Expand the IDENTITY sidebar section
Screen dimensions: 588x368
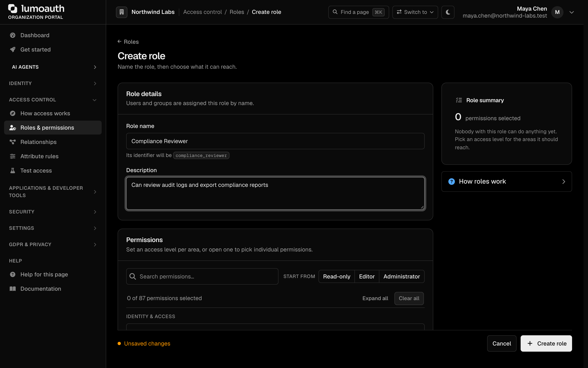tap(53, 83)
